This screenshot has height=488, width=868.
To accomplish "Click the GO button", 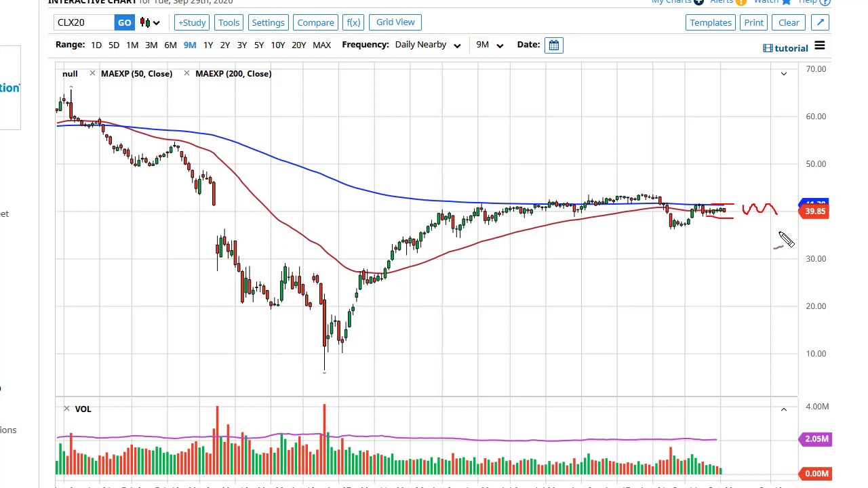I will [x=125, y=22].
